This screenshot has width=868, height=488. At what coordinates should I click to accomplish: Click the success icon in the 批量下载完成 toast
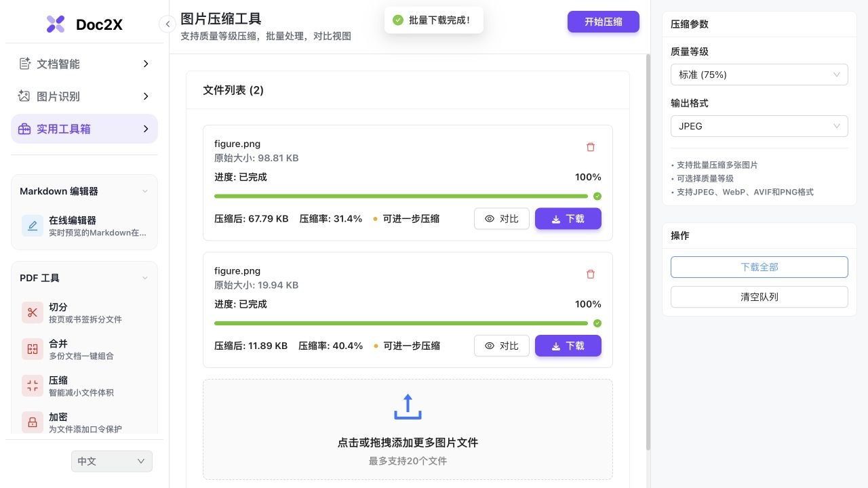(x=398, y=20)
